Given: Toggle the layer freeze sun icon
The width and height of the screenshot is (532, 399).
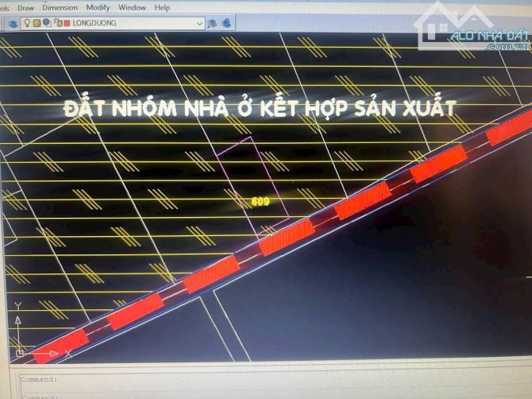Looking at the screenshot, I should coord(37,23).
